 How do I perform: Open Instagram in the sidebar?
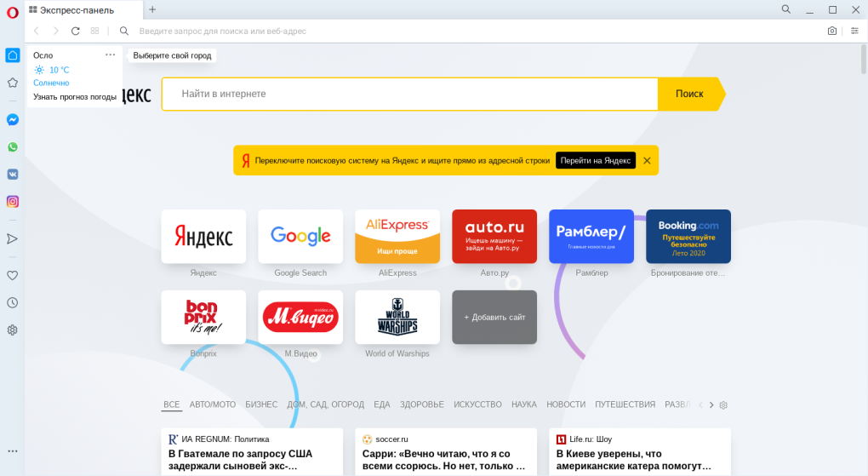pyautogui.click(x=13, y=202)
